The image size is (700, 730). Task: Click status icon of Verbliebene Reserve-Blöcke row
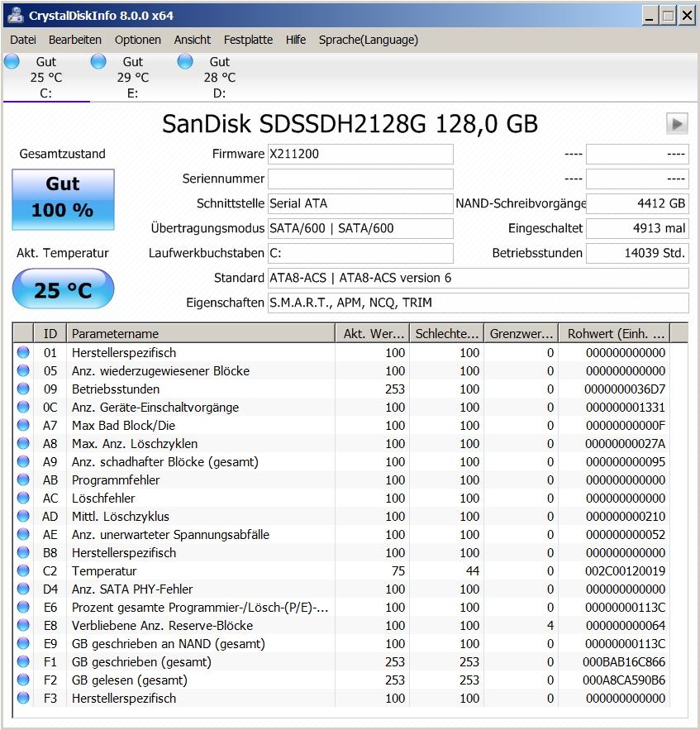coord(23,625)
